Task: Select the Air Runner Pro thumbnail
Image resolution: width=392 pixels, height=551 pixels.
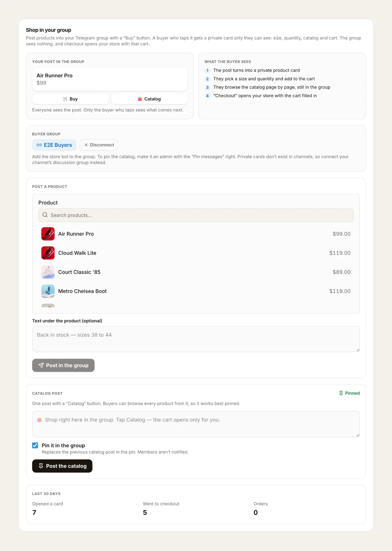Action: click(x=48, y=234)
